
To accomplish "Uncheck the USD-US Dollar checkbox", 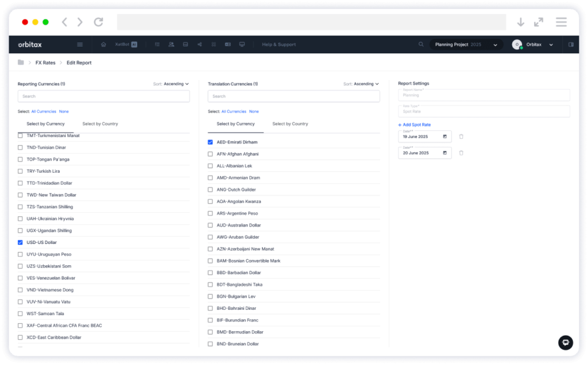I will coord(21,243).
